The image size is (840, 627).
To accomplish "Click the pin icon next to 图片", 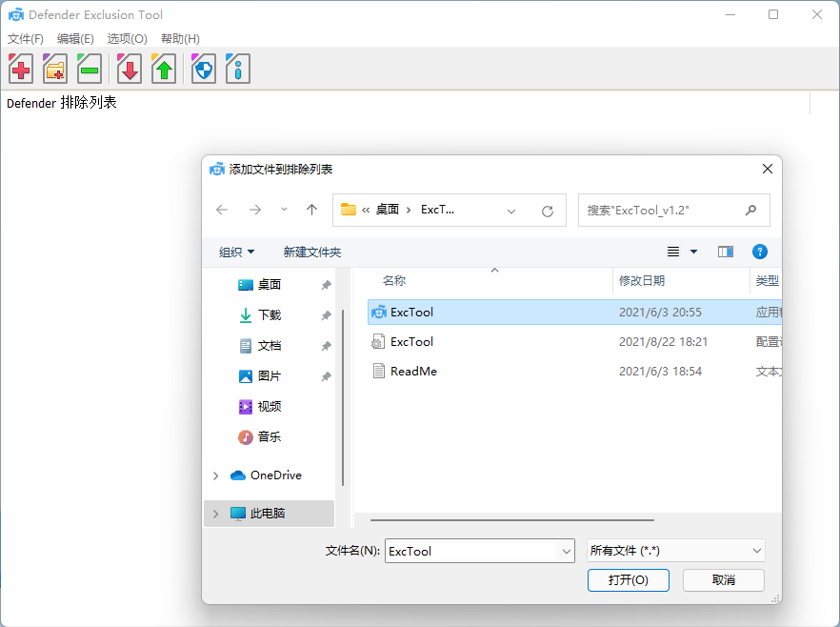I will coord(326,376).
